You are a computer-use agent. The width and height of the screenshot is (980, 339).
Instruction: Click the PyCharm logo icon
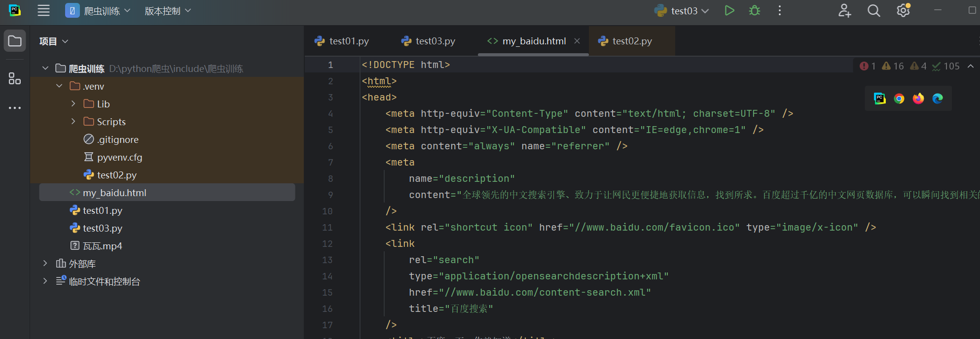click(x=15, y=10)
